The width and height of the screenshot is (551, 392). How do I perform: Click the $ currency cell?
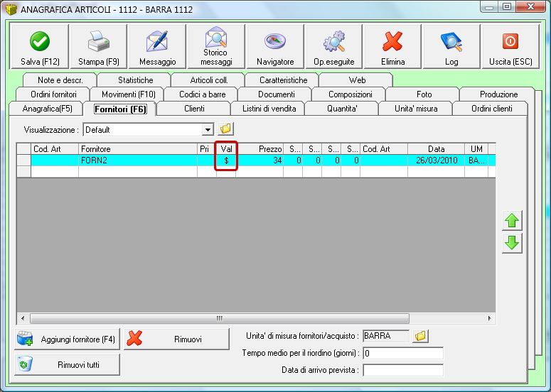point(226,160)
